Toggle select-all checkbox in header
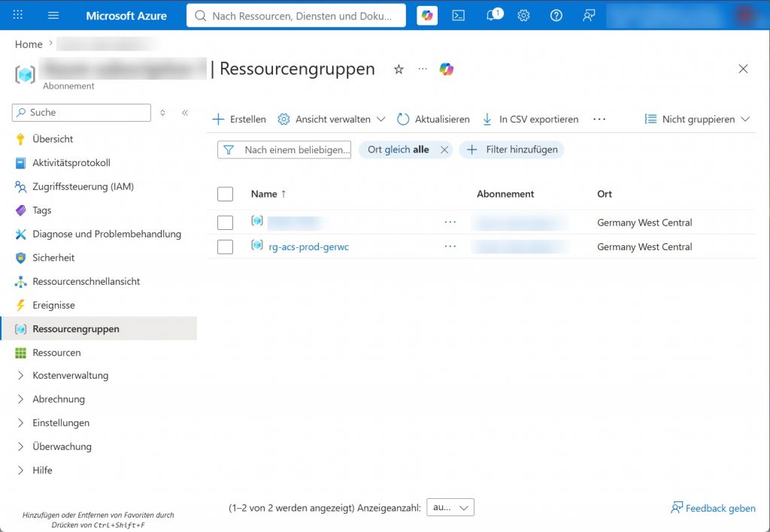Viewport: 770px width, 532px height. 225,194
